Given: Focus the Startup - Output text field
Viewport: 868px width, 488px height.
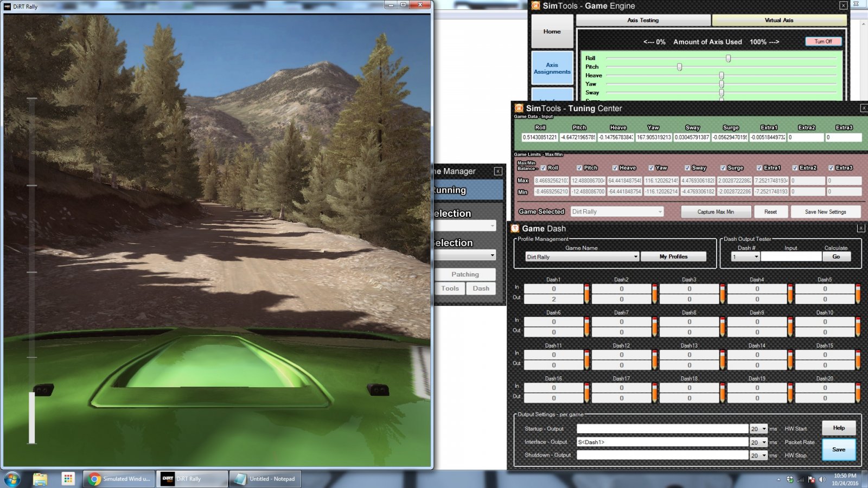Looking at the screenshot, I should (662, 429).
